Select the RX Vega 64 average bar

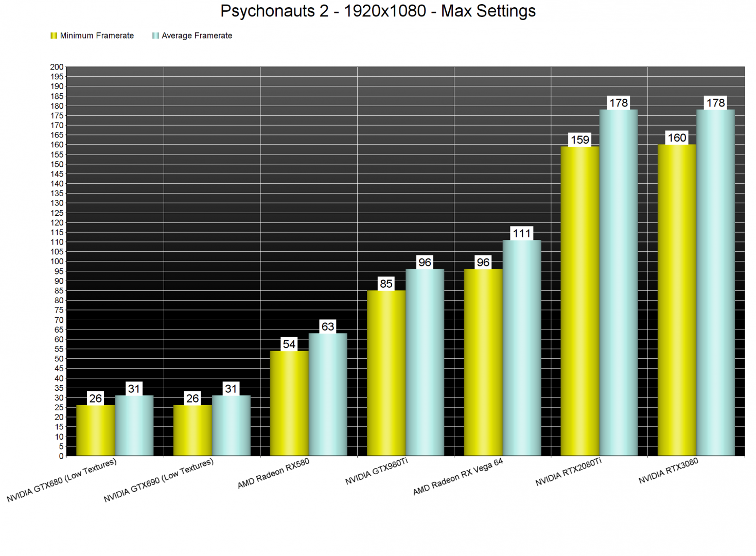click(x=522, y=347)
